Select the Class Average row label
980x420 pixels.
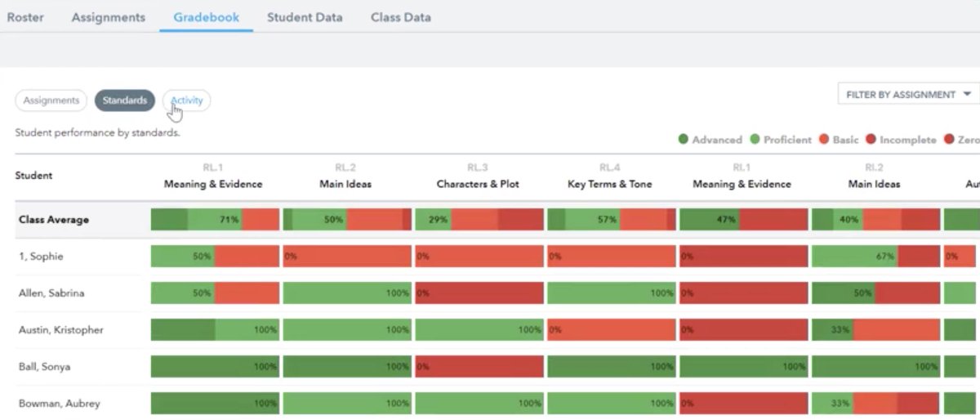tap(54, 220)
